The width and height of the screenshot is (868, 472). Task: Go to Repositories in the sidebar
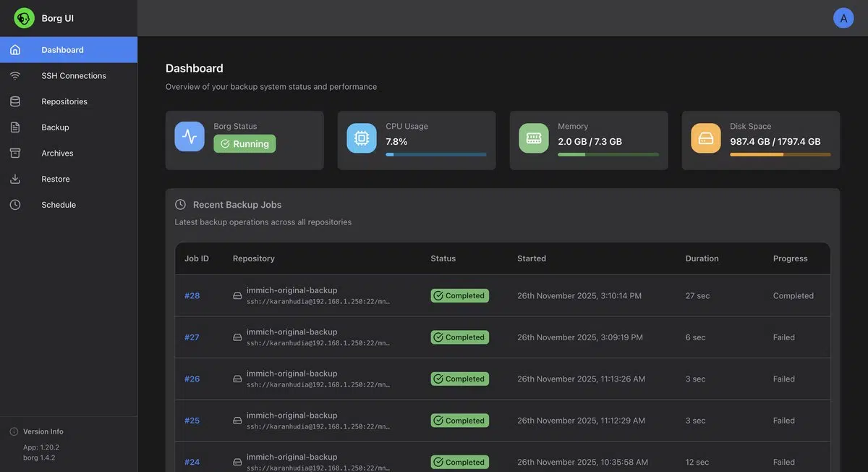point(64,102)
